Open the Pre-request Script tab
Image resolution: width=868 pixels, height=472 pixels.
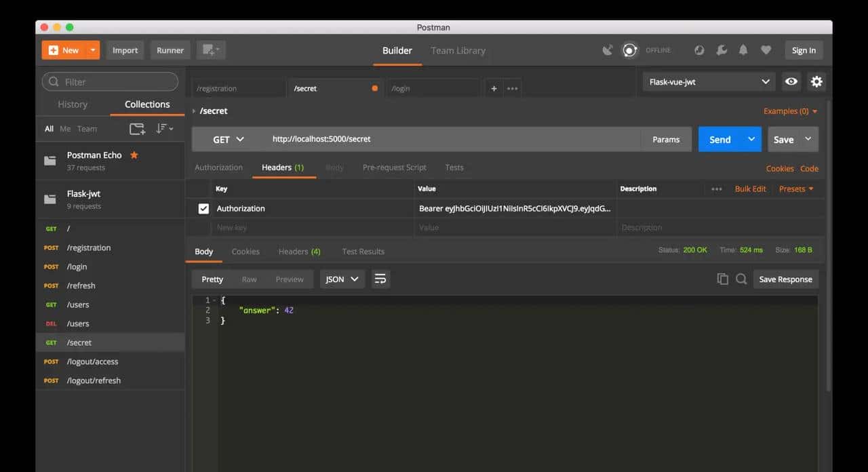[394, 168]
